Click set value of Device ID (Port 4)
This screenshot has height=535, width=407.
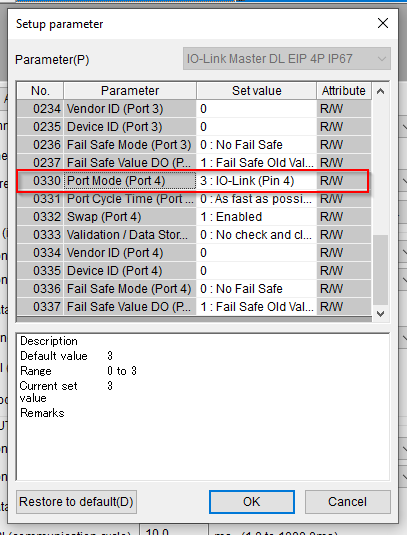tap(257, 271)
